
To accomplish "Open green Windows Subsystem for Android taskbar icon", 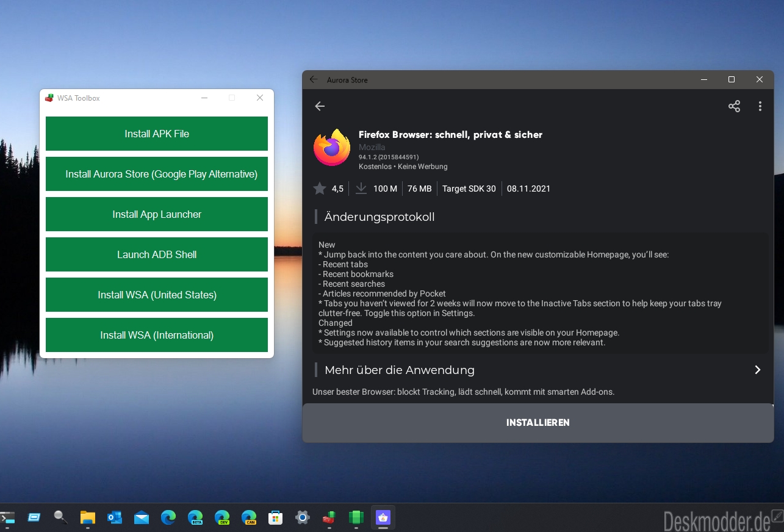I will (x=356, y=518).
